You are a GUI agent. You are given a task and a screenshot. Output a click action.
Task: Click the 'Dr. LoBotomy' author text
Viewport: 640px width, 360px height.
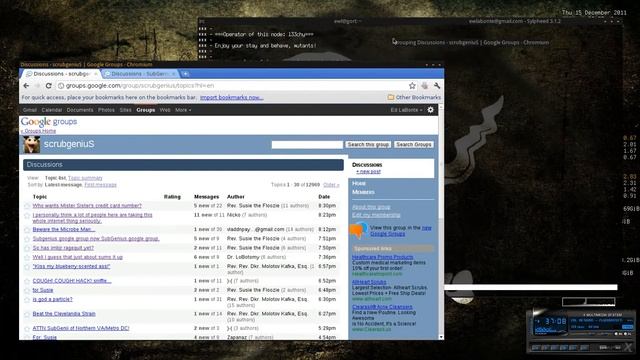243,257
